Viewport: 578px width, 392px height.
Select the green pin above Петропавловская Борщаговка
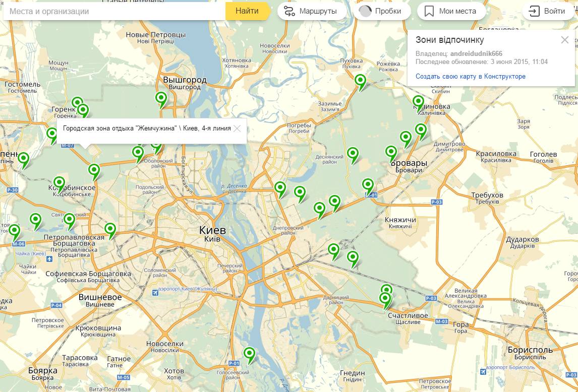click(69, 220)
